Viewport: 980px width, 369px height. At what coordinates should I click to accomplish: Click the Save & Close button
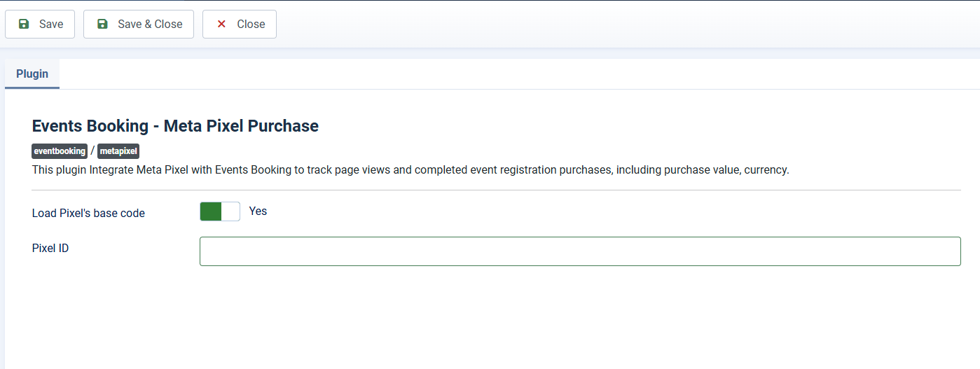point(139,24)
